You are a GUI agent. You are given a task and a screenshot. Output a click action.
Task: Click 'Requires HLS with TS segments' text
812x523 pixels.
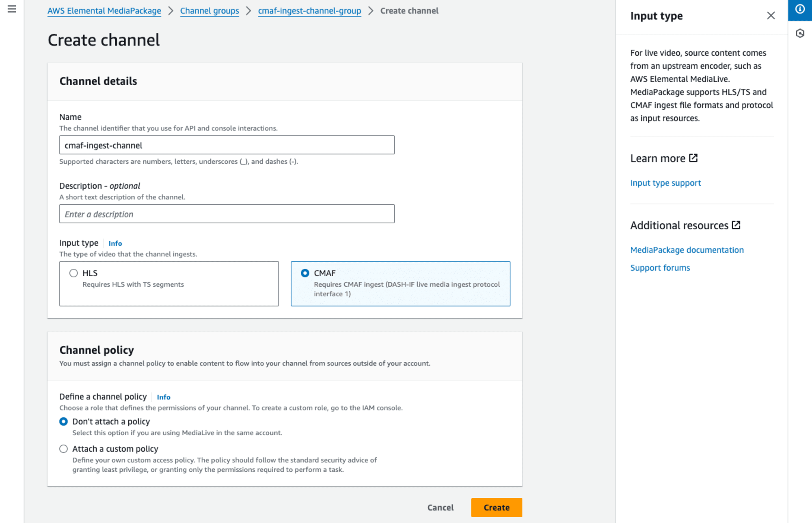(x=133, y=284)
